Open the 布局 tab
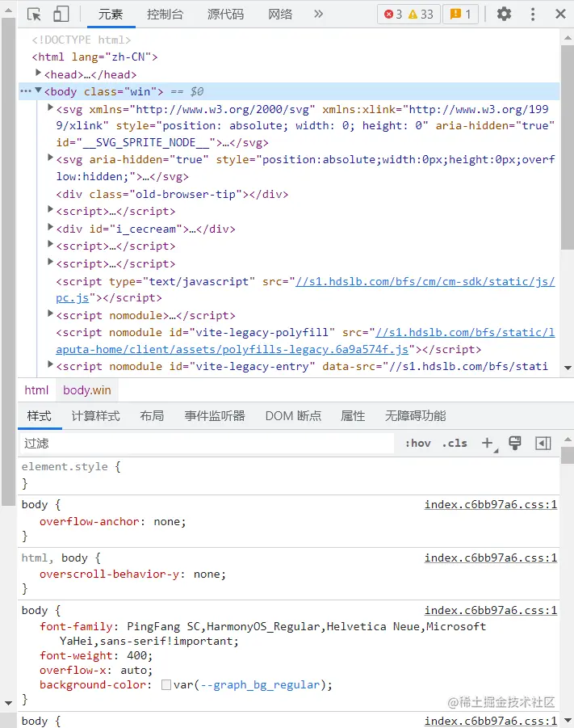574x728 pixels. [x=153, y=415]
